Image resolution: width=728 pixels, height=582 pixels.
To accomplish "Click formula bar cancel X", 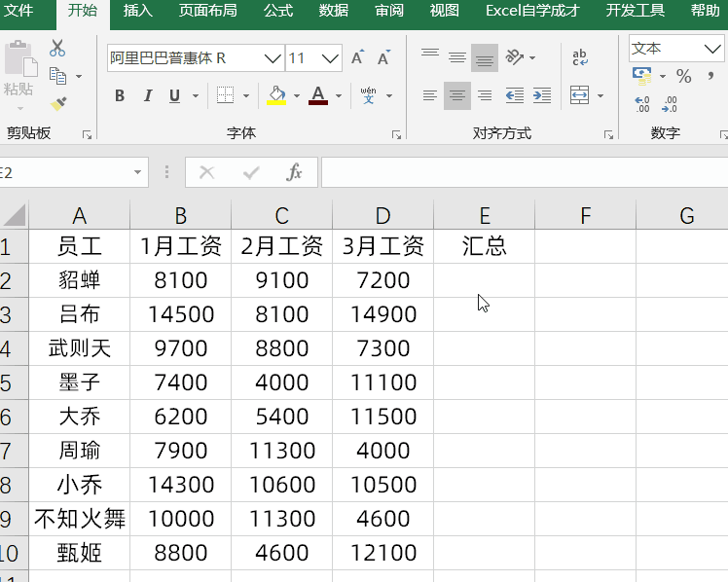I will coord(206,172).
